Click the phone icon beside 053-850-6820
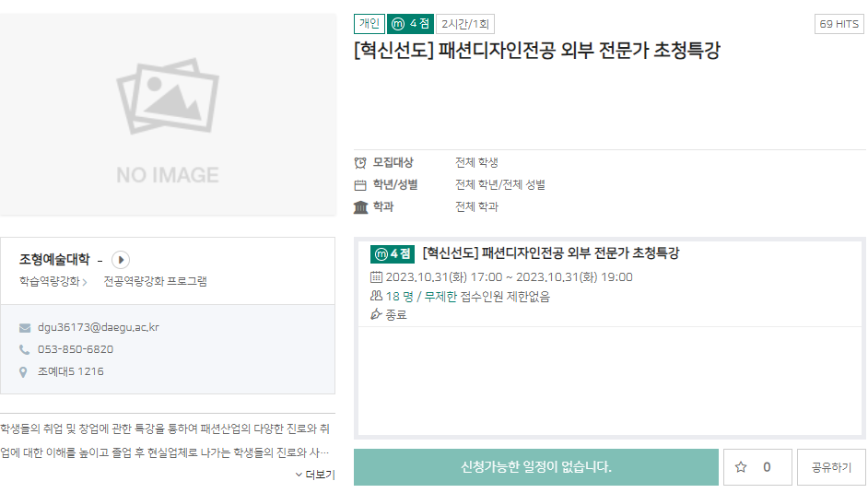868x493 pixels. click(24, 350)
